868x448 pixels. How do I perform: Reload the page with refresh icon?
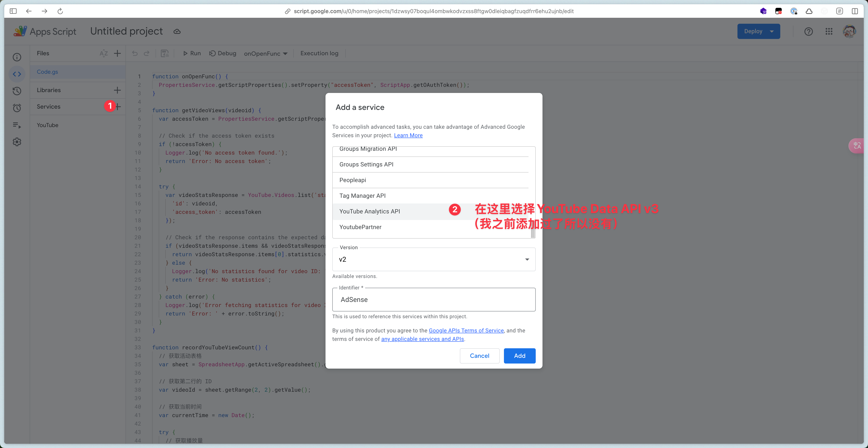click(x=60, y=11)
